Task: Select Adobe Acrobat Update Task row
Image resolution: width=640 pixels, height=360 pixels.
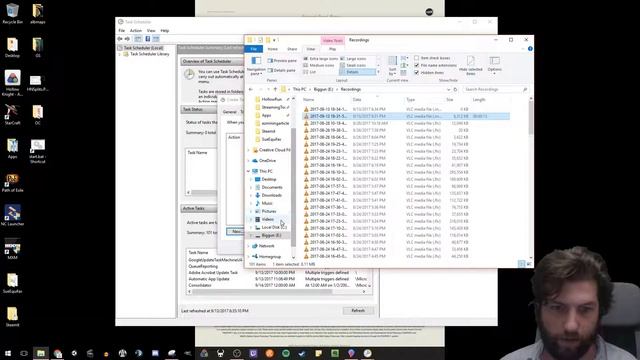Action: coord(278,272)
